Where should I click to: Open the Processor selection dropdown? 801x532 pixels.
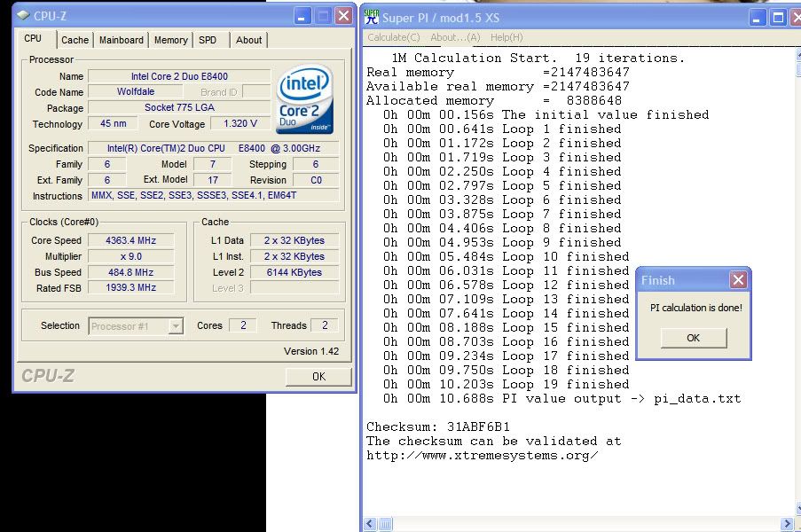176,325
